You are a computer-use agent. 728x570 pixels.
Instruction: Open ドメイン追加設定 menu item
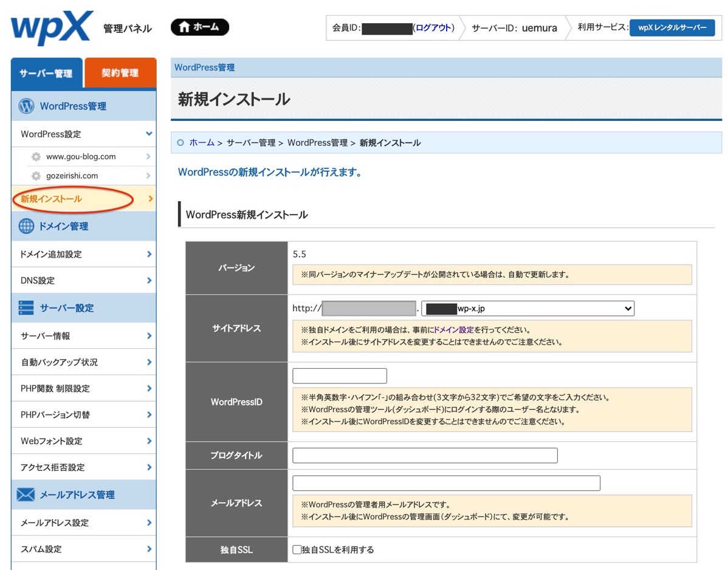click(84, 254)
